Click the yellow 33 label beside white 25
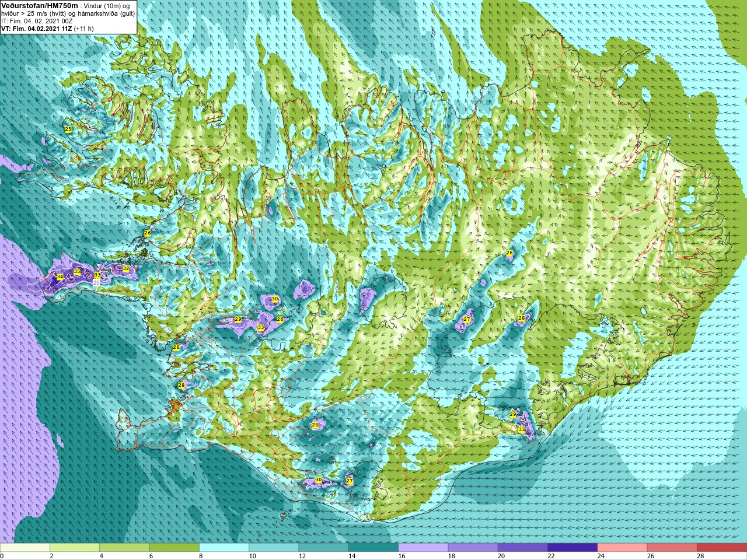This screenshot has width=747, height=560. pos(97,275)
